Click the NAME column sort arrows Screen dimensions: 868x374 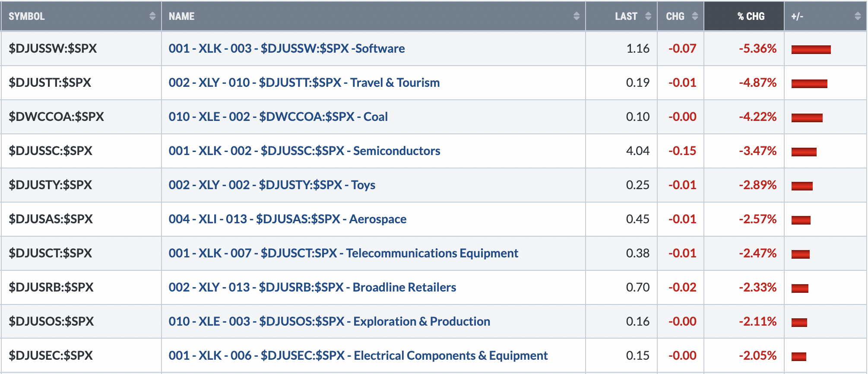[576, 16]
